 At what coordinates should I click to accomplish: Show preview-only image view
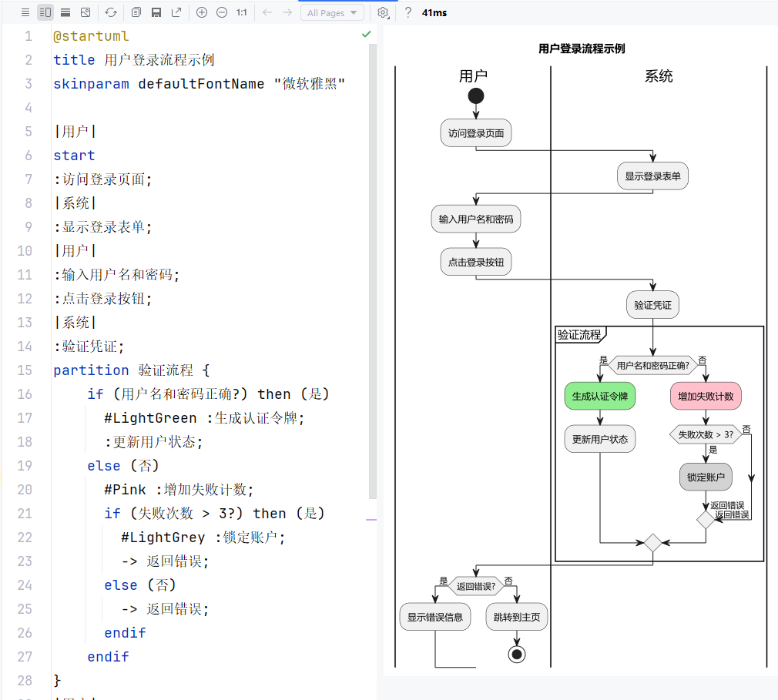[x=86, y=12]
